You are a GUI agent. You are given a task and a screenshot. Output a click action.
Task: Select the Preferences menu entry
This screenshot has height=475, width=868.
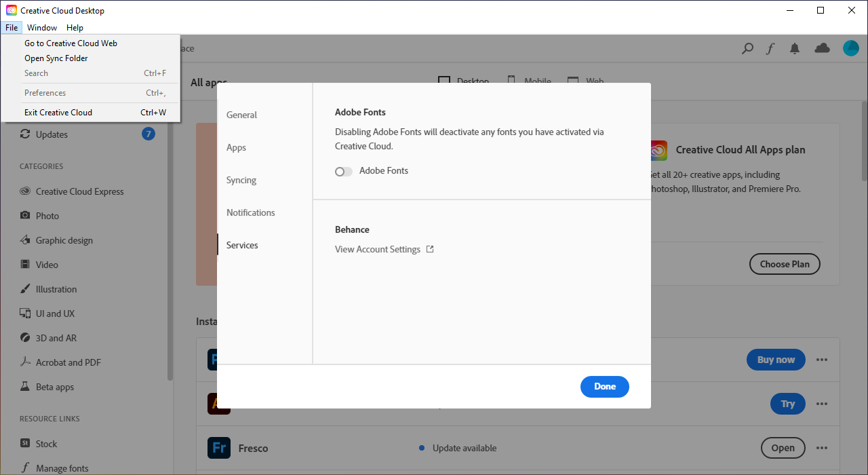91,93
